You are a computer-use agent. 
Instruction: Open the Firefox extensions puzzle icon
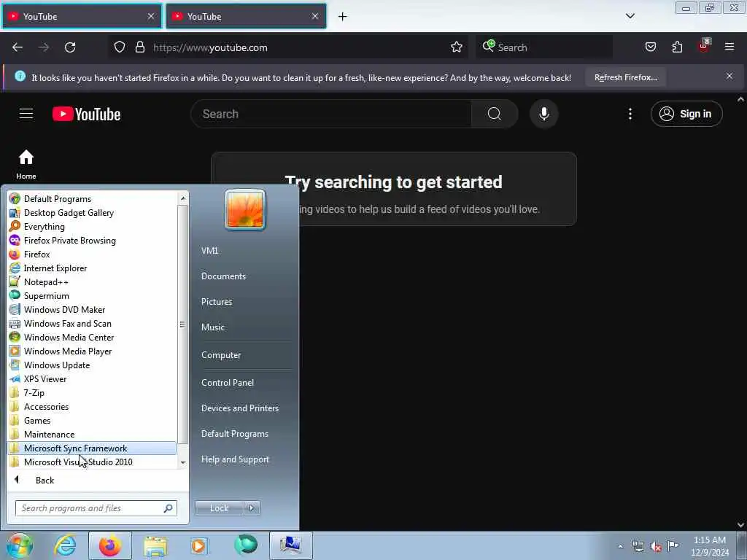click(x=677, y=47)
